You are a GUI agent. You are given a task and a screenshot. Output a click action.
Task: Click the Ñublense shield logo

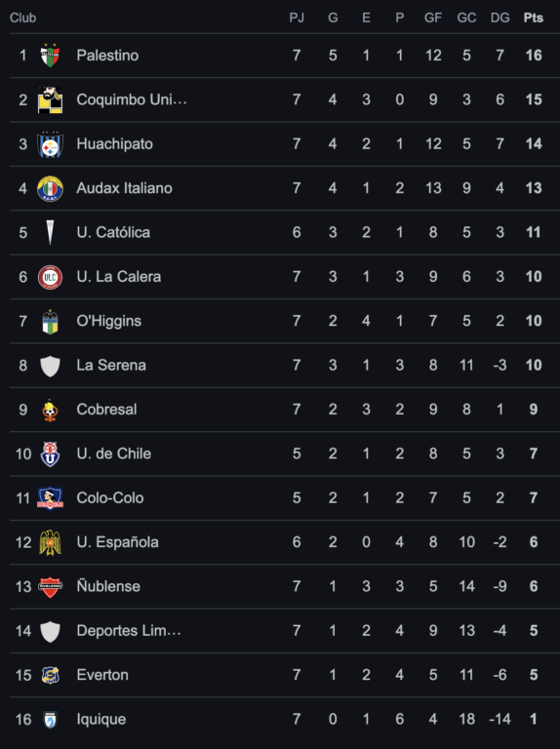50,587
